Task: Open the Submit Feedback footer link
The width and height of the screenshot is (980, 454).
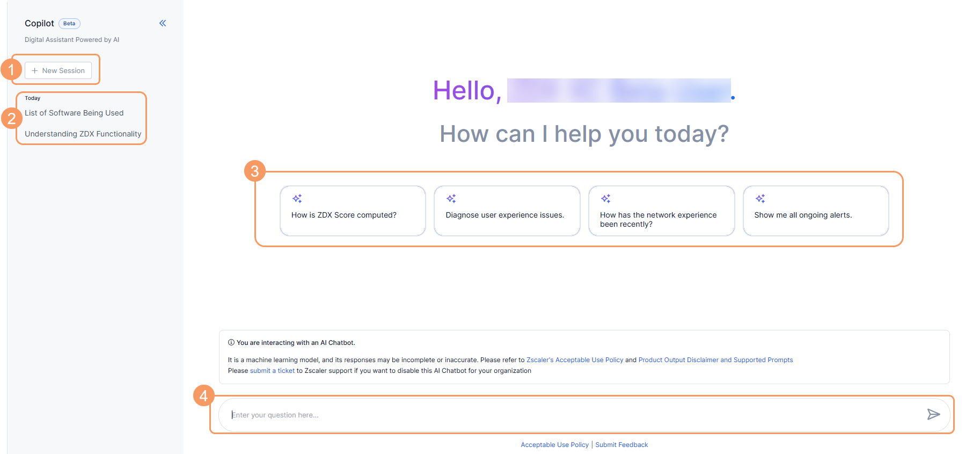Action: tap(621, 445)
